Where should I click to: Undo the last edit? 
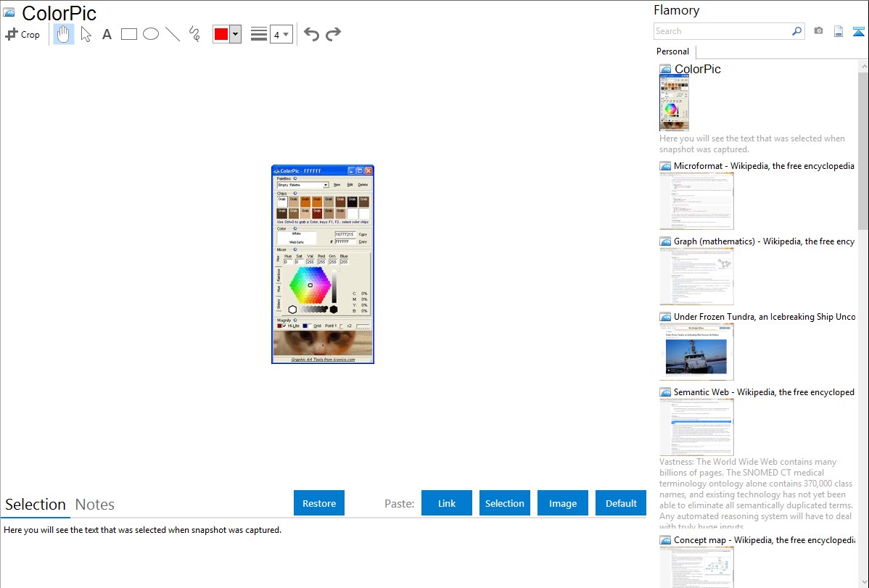[311, 34]
